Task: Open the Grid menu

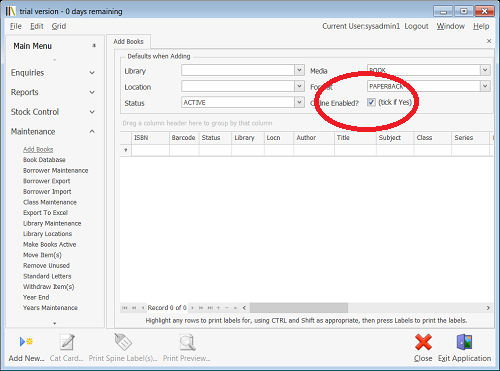Action: (59, 26)
